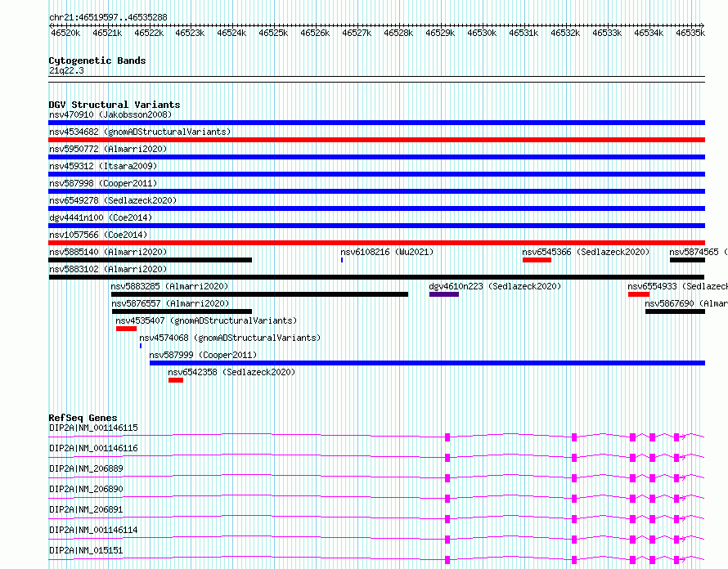Select DIP2A|NM_015151 transcript label
728x569 pixels.
tap(86, 550)
